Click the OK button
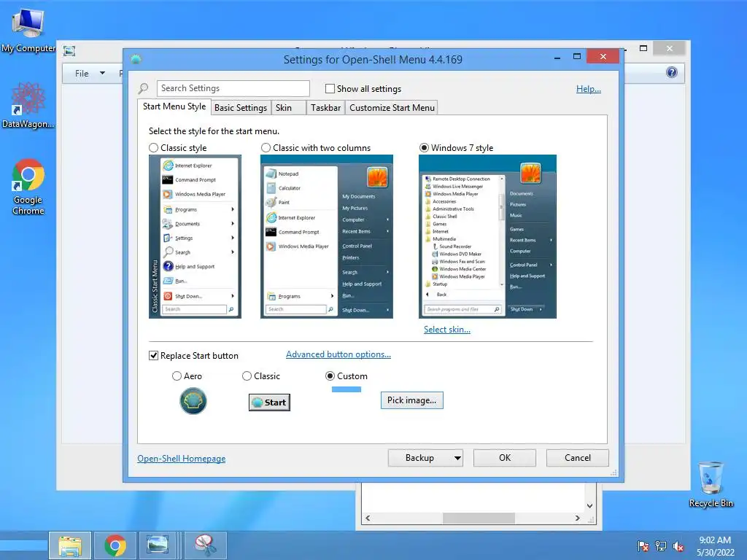This screenshot has height=560, width=747. coord(505,458)
